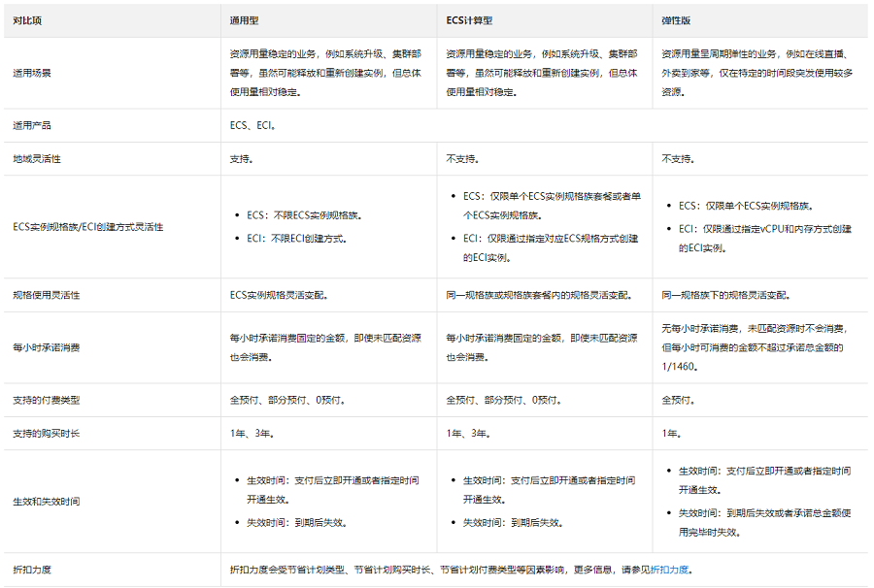The height and width of the screenshot is (588, 874).
Task: Click the ECS、ECI。 cell
Action: tap(253, 125)
